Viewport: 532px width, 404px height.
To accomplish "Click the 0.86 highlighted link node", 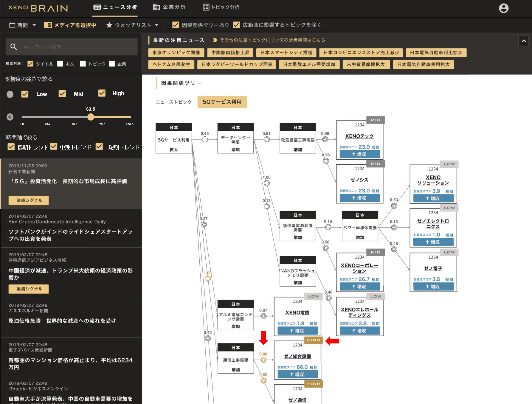I will 263,360.
